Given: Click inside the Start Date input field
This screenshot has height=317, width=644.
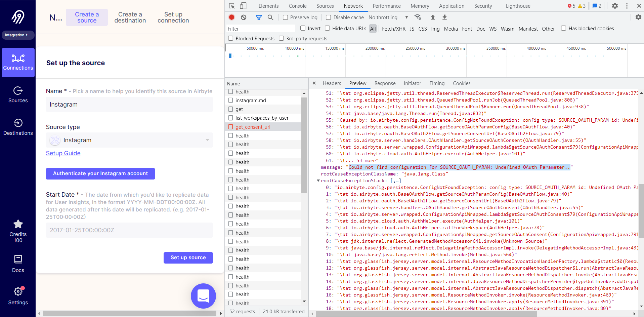Looking at the screenshot, I should click(129, 230).
